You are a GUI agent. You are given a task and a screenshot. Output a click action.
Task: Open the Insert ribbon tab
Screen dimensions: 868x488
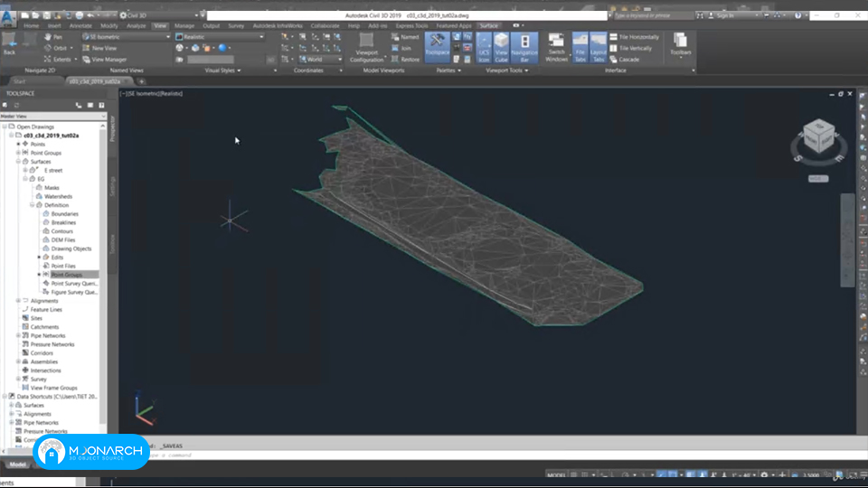pyautogui.click(x=54, y=25)
